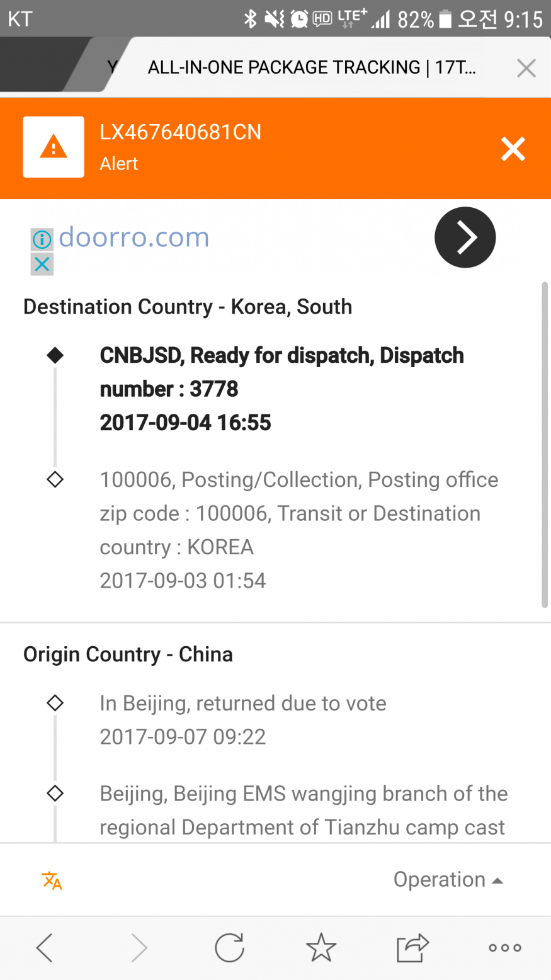
Task: Select tracking number LX467640681CN
Action: [x=180, y=132]
